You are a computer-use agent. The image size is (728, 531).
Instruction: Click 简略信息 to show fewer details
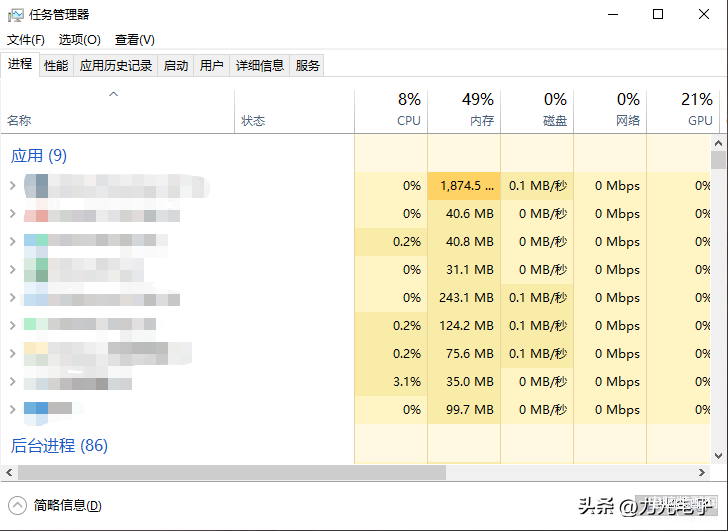(x=67, y=506)
